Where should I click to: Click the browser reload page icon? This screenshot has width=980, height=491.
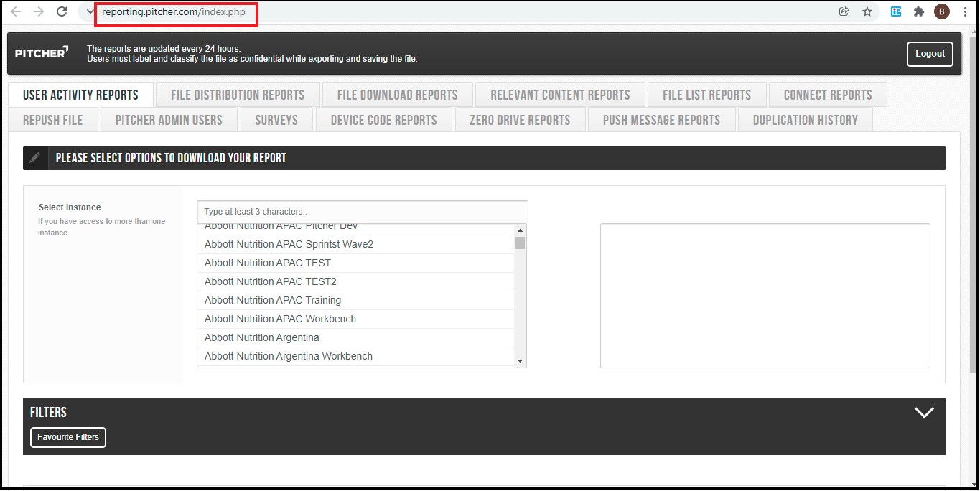[62, 11]
